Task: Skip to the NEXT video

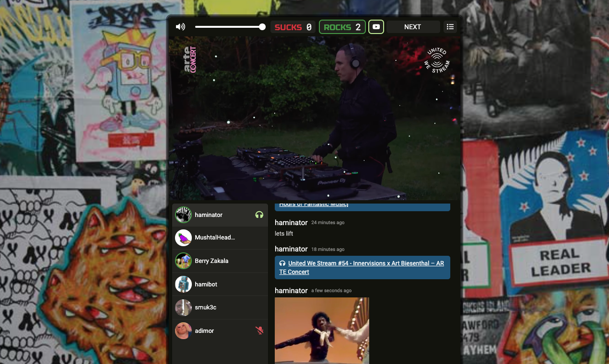Action: pyautogui.click(x=412, y=27)
